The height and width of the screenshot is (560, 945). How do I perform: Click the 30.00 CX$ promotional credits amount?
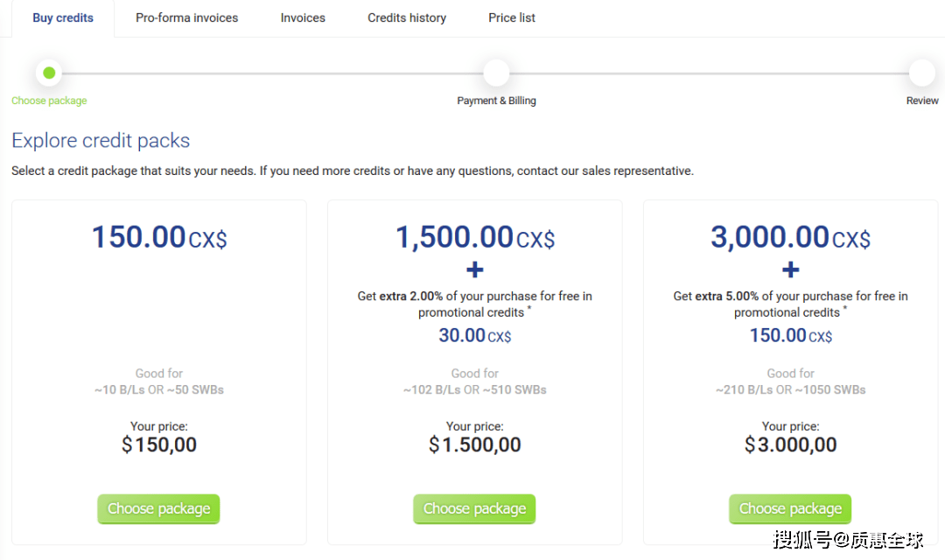(475, 335)
